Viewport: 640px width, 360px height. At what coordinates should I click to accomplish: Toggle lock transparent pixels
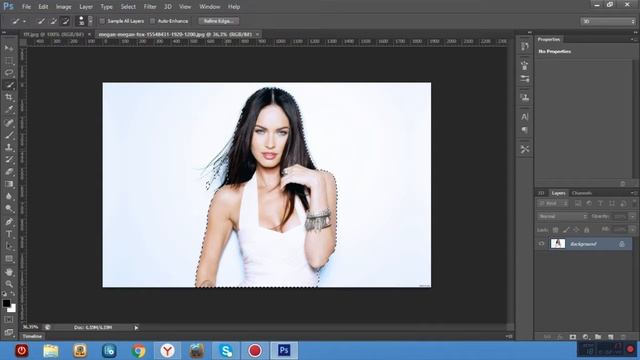[555, 230]
